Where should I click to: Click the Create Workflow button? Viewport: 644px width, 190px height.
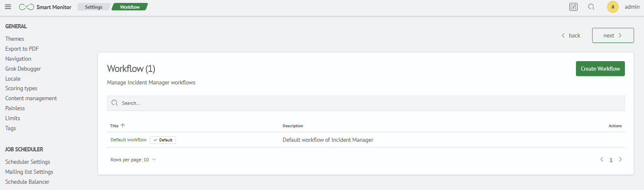coord(600,69)
